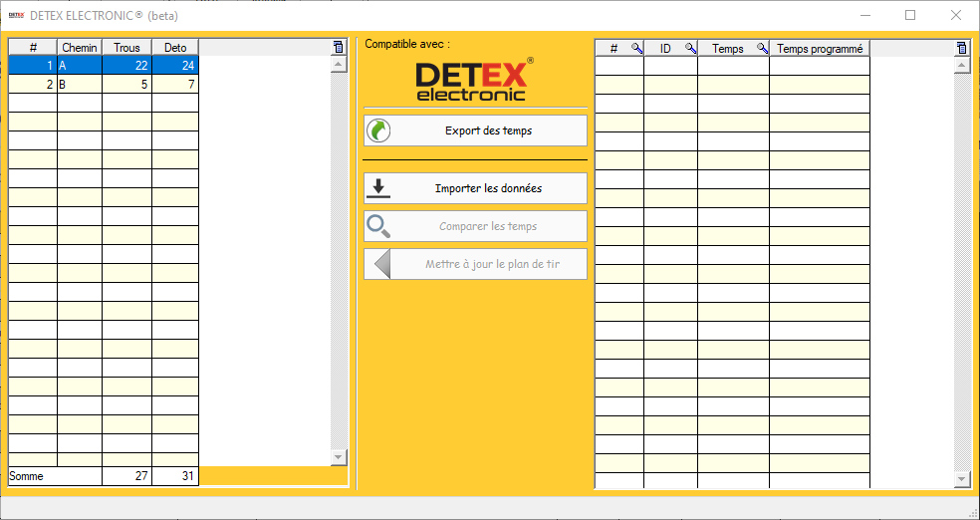
Task: Sort by Trous column header
Action: 126,48
